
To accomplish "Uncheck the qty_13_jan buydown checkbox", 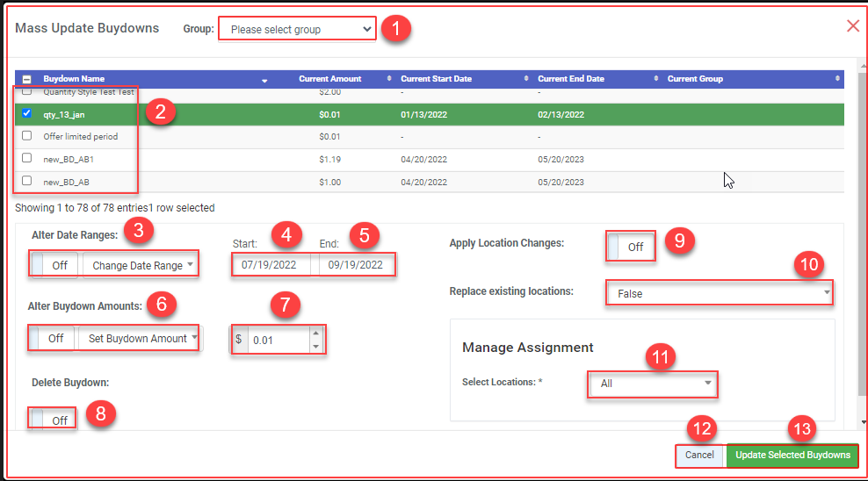I will pos(26,113).
